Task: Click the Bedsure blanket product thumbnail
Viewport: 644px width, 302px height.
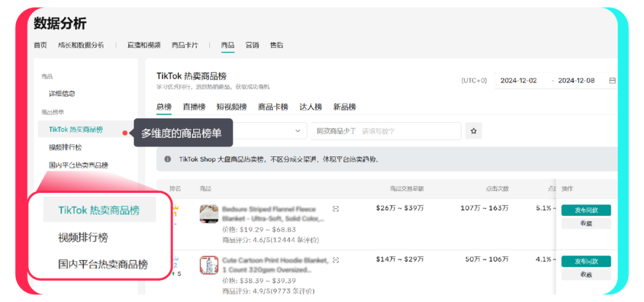Action: click(209, 214)
